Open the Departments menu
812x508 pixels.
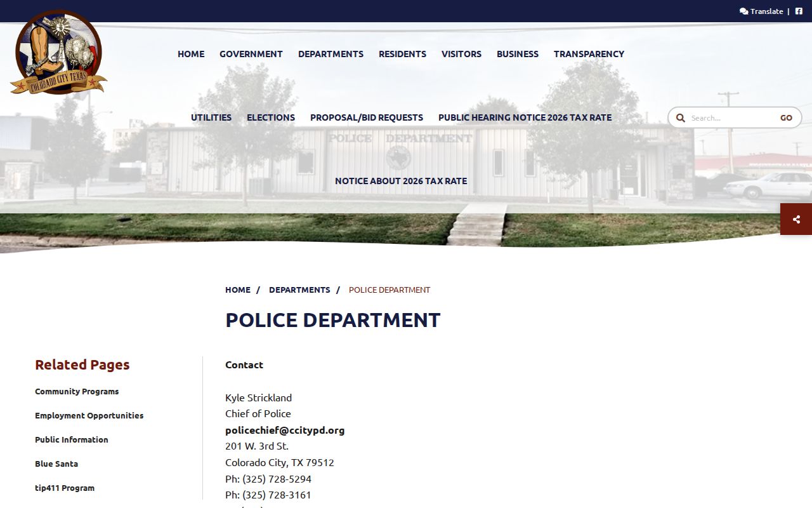(x=331, y=54)
